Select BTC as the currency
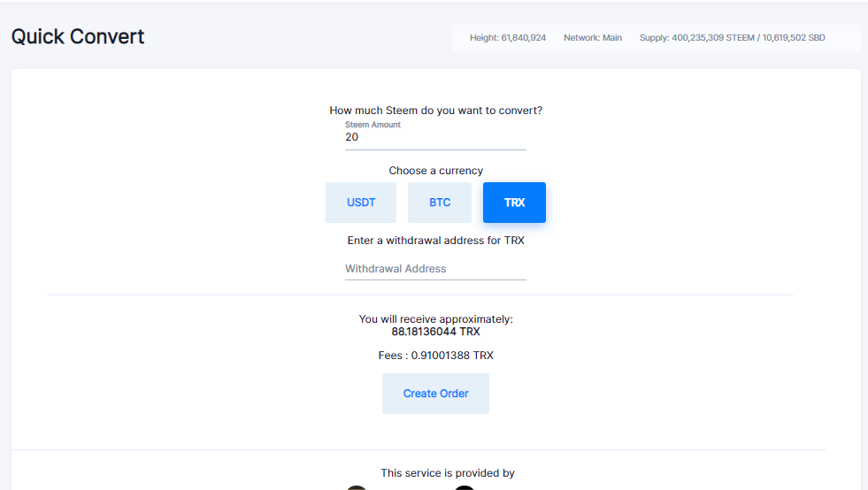 pyautogui.click(x=440, y=203)
